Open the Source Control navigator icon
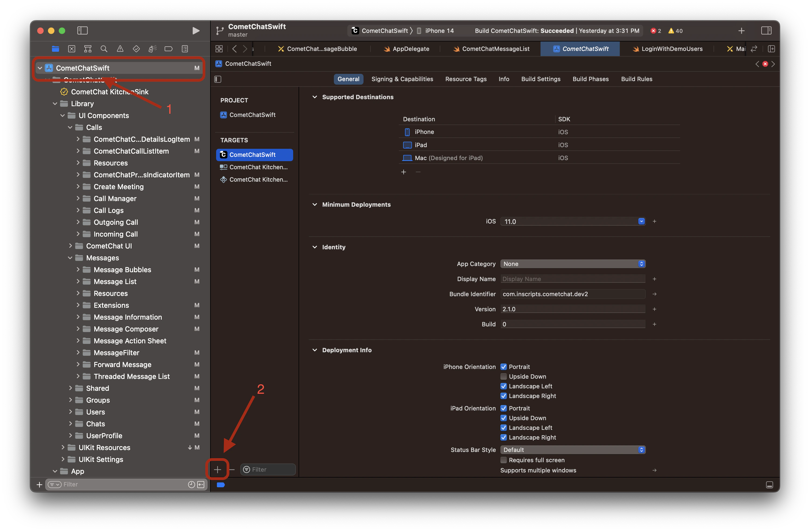The height and width of the screenshot is (532, 810). (x=71, y=49)
